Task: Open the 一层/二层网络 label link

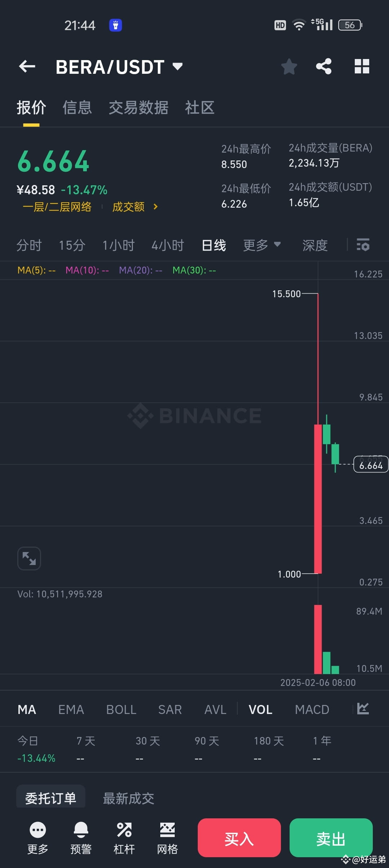Action: coord(58,207)
